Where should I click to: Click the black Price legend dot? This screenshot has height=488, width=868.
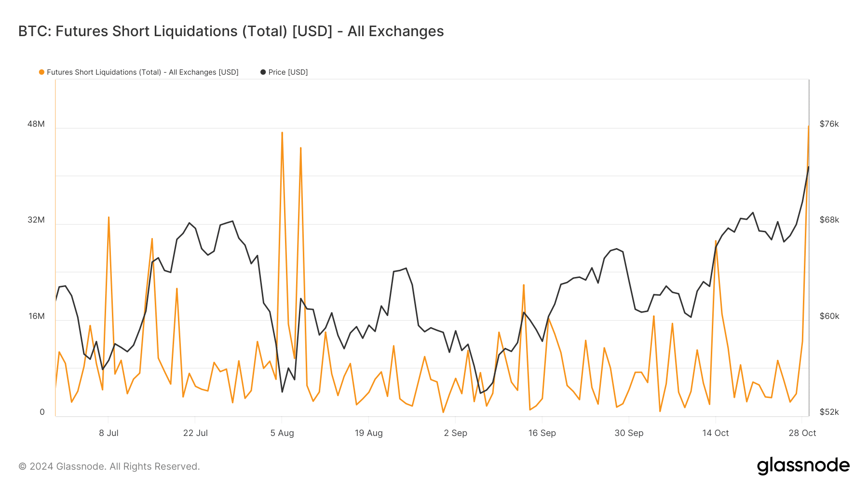coord(263,72)
